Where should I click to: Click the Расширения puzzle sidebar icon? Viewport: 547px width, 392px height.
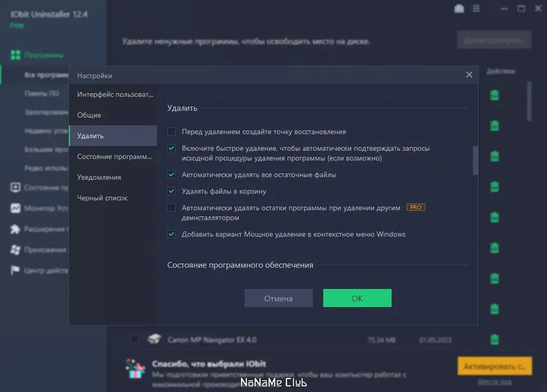coord(16,229)
